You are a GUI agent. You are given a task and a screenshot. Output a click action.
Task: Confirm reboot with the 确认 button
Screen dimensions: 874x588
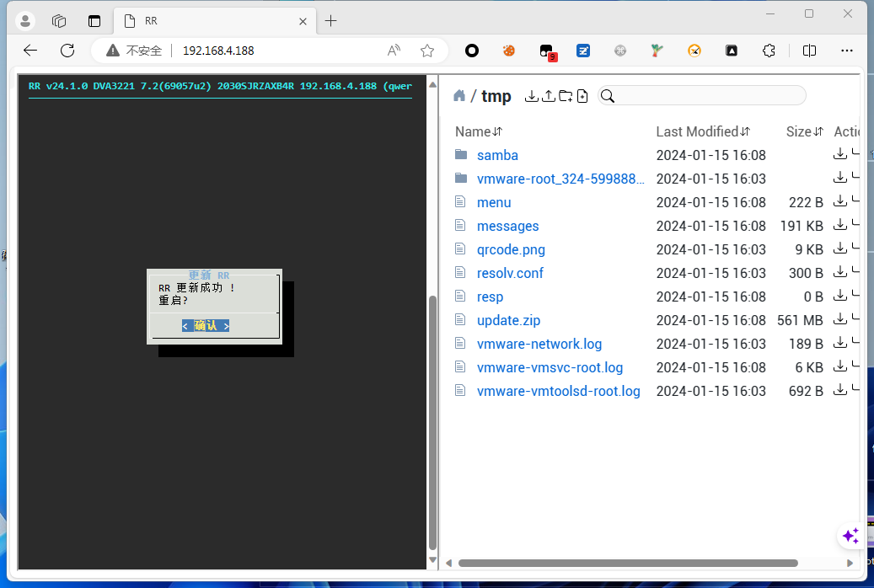tap(205, 325)
